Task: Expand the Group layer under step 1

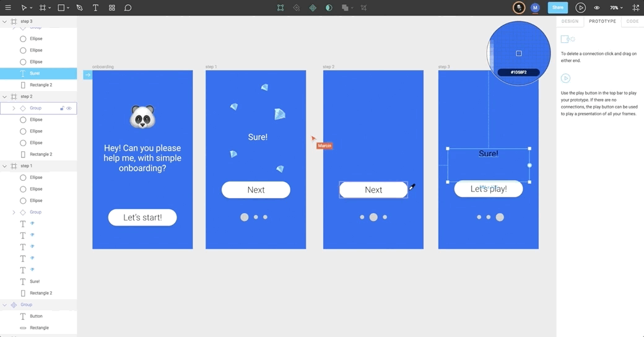Action: pos(14,212)
